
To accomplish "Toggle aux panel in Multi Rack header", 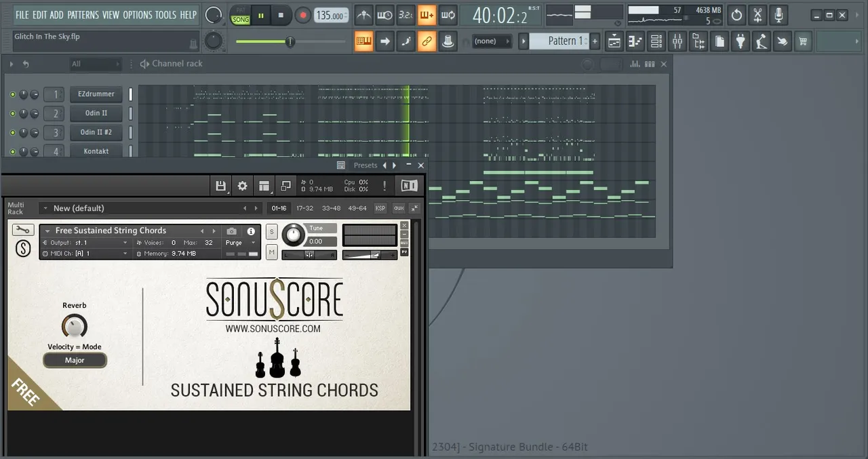I will click(x=399, y=208).
